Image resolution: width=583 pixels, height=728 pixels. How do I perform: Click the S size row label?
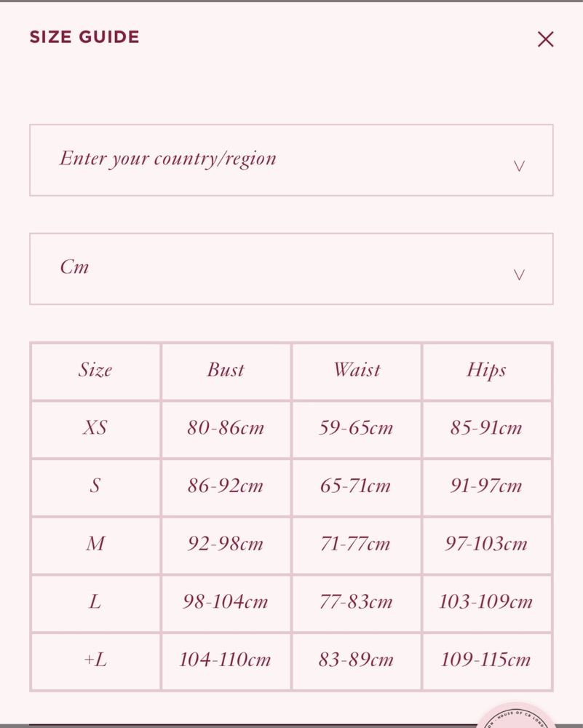pos(95,486)
